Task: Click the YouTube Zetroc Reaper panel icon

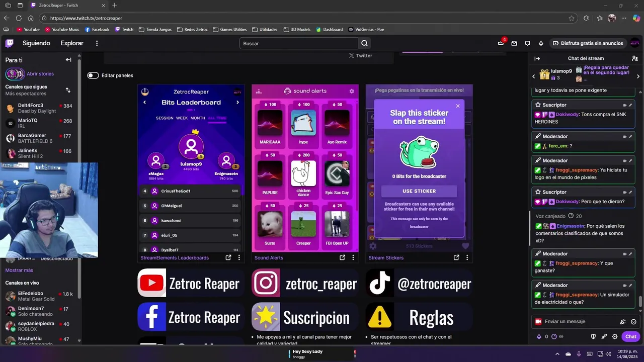Action: [151, 283]
